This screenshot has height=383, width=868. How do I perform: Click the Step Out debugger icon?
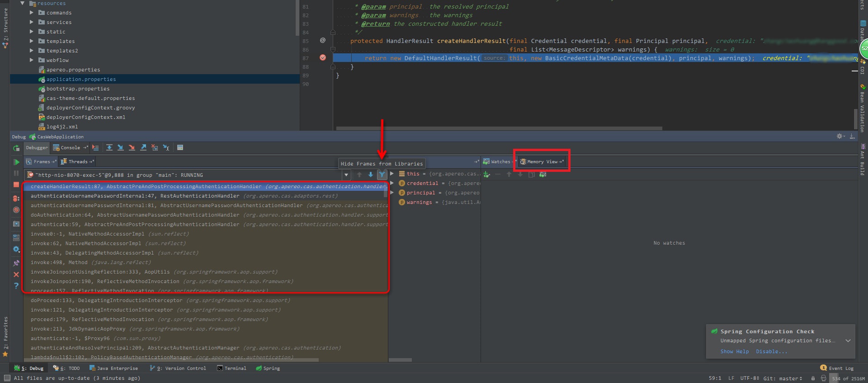143,148
